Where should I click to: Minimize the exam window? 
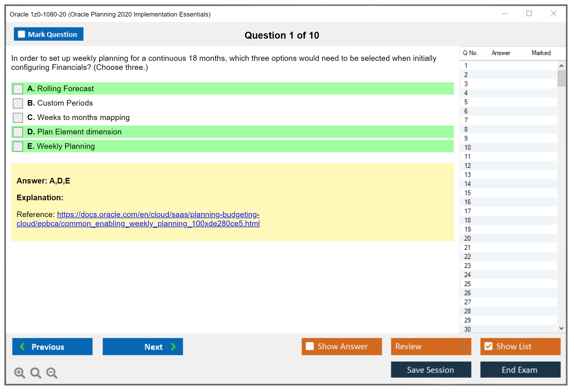[x=505, y=14]
